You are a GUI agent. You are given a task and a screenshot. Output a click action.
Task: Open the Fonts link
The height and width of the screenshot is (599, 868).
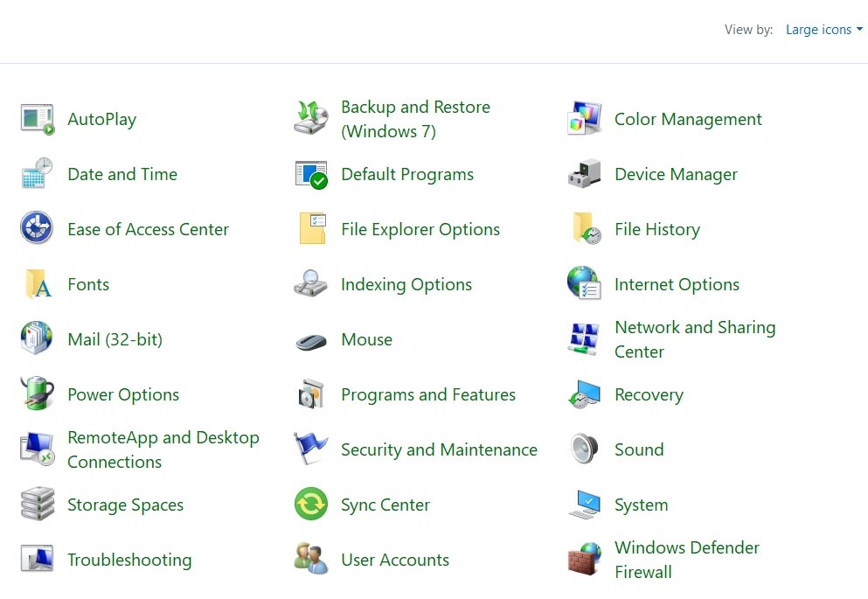pos(88,284)
